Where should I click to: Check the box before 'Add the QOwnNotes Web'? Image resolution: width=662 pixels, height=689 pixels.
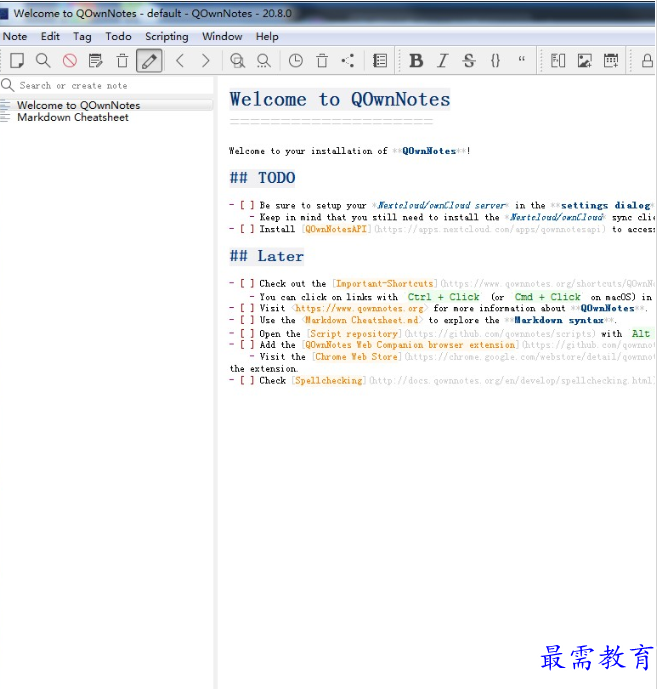click(x=247, y=345)
